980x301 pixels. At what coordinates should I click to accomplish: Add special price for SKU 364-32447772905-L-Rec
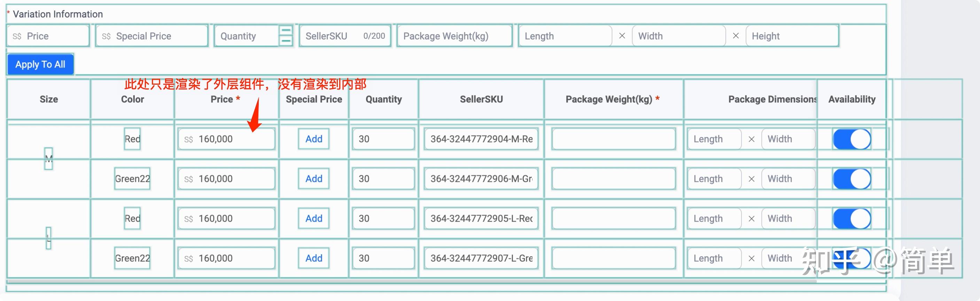313,219
